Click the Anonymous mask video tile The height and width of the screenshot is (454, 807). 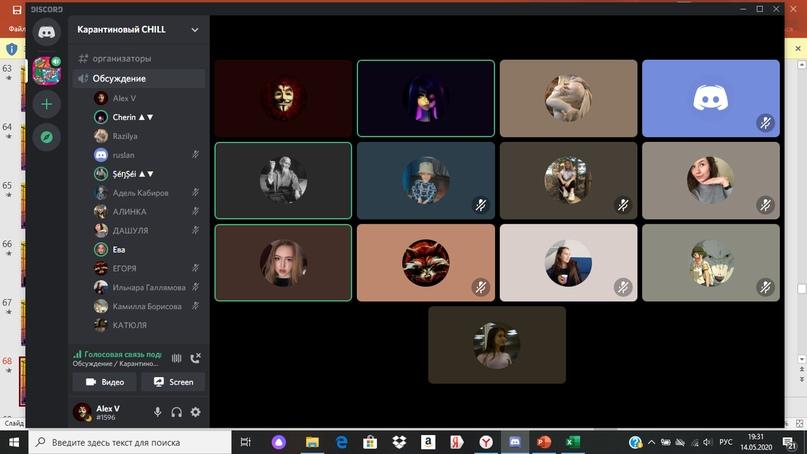point(283,98)
